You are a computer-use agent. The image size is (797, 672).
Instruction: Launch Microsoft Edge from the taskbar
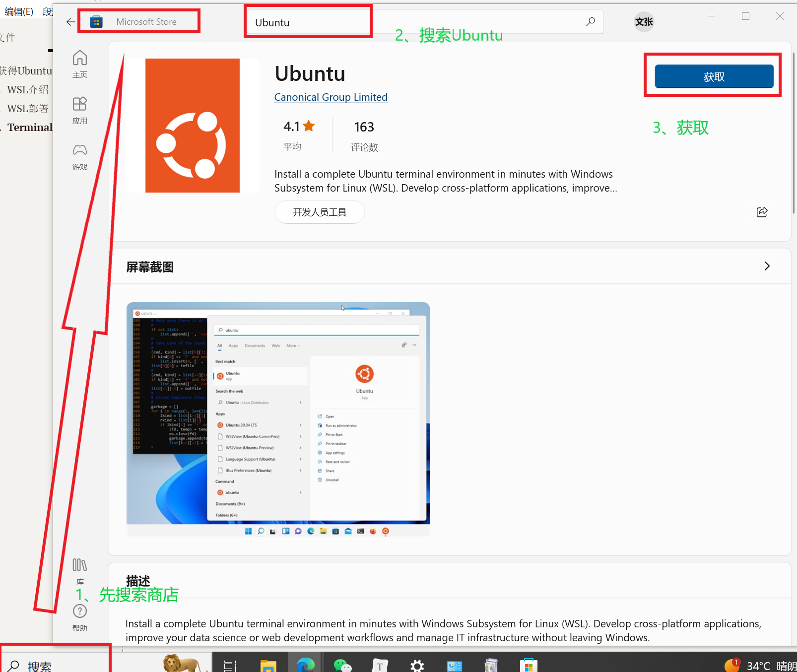coord(306,664)
